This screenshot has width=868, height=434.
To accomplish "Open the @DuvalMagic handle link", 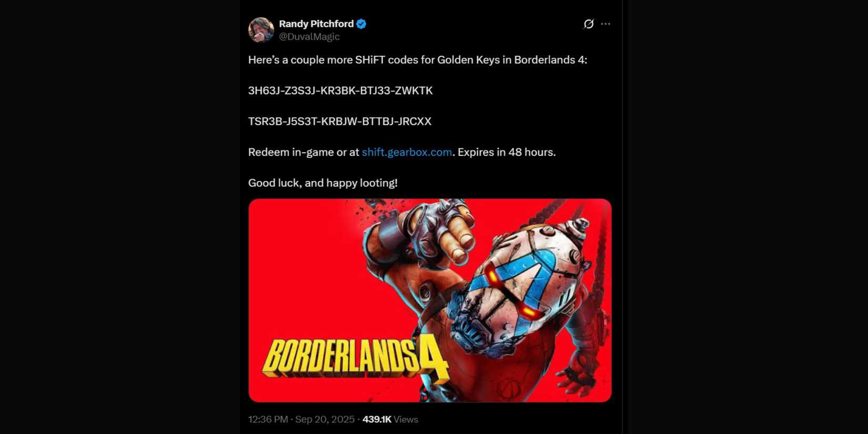I will click(309, 37).
